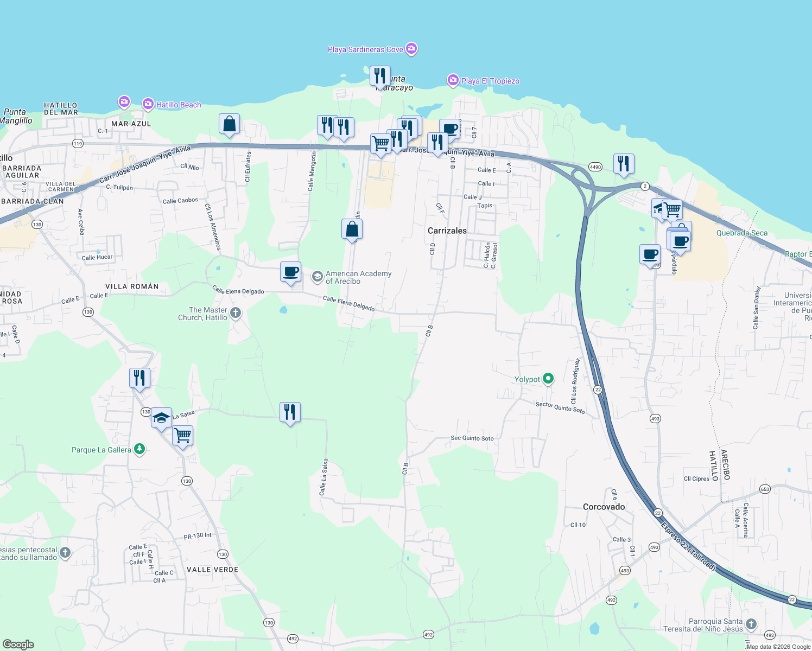Open the Playa Sardineras Cove marker
Image resolution: width=812 pixels, height=651 pixels.
click(411, 49)
